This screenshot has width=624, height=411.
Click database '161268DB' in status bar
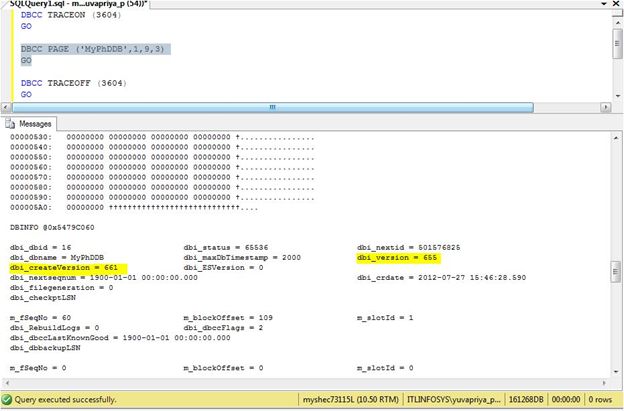pyautogui.click(x=526, y=399)
